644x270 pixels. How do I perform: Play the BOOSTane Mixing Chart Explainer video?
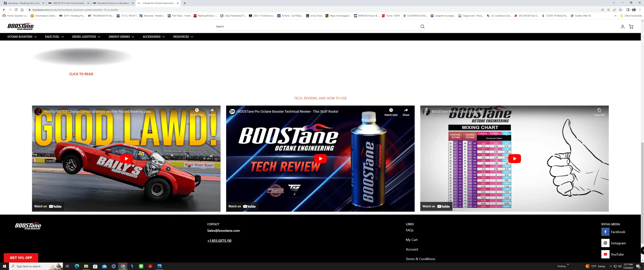point(515,159)
